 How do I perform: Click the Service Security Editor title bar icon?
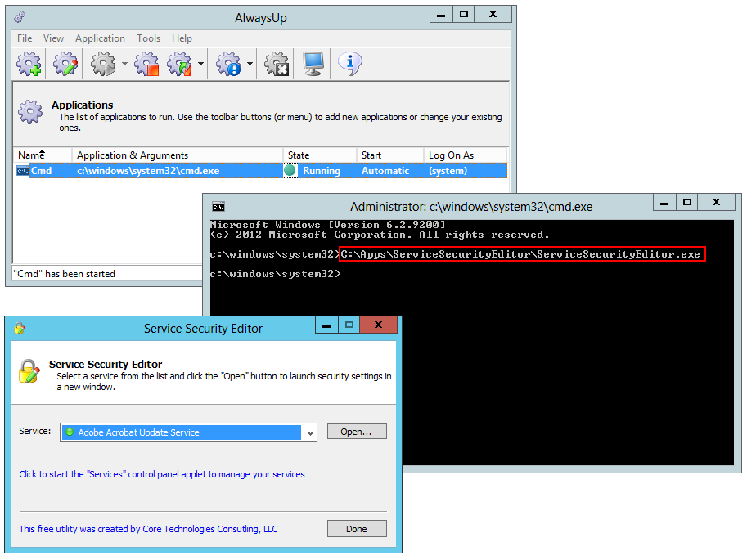click(20, 328)
